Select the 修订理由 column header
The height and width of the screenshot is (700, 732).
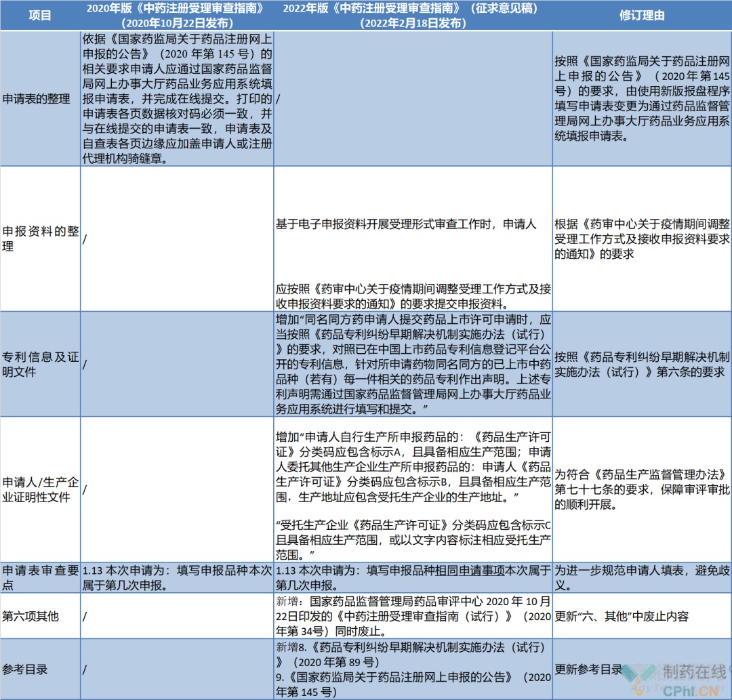pyautogui.click(x=643, y=14)
